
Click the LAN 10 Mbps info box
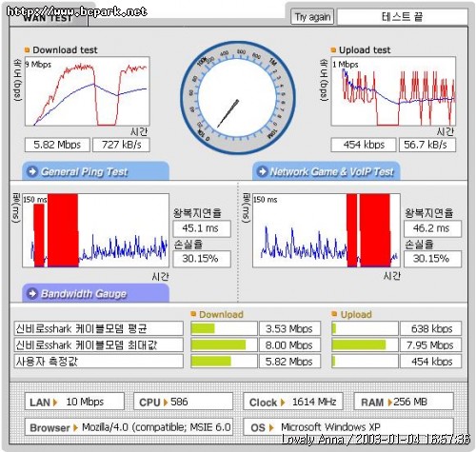(x=74, y=402)
